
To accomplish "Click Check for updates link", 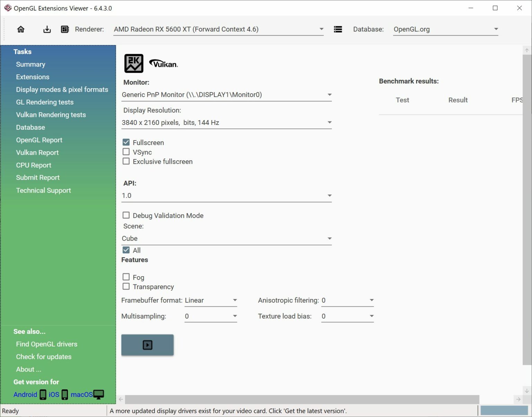I will pos(44,357).
